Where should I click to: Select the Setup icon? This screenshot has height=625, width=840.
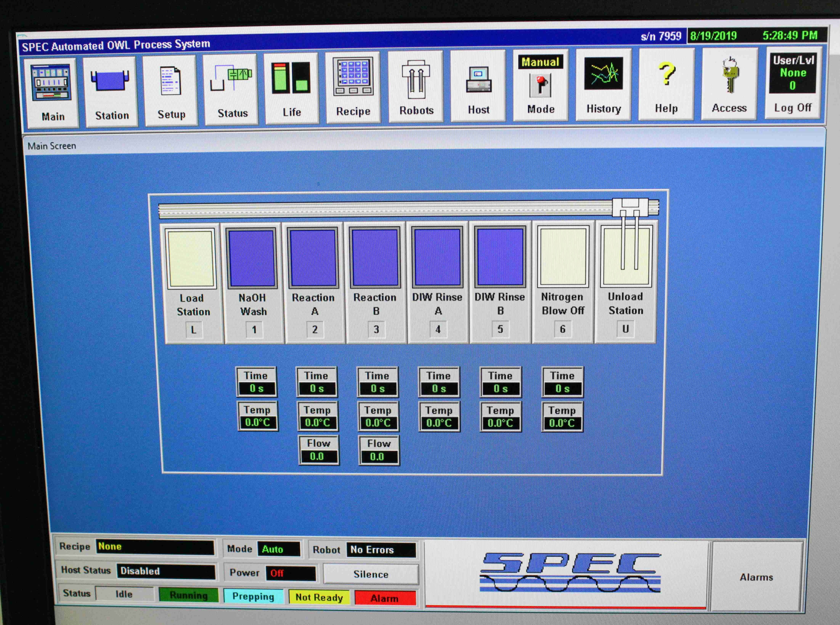pyautogui.click(x=170, y=87)
